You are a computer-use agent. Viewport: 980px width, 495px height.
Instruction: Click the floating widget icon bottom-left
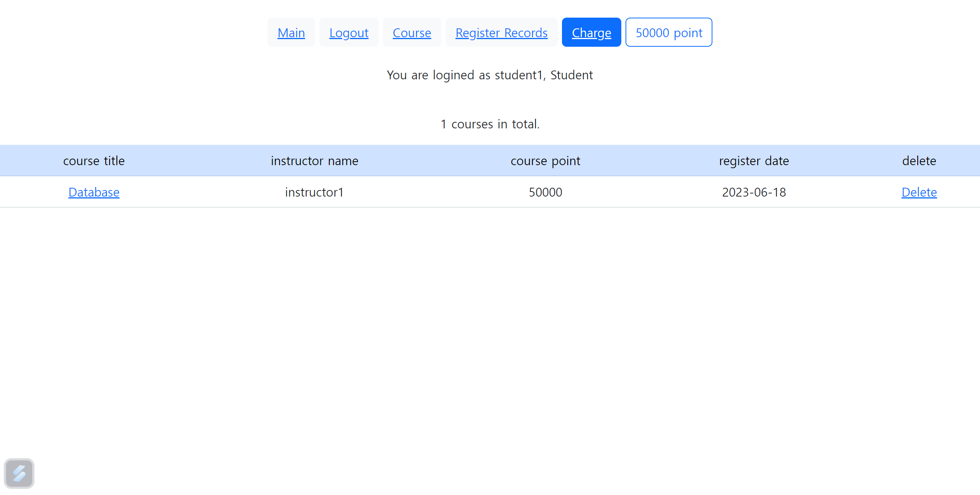pyautogui.click(x=19, y=474)
